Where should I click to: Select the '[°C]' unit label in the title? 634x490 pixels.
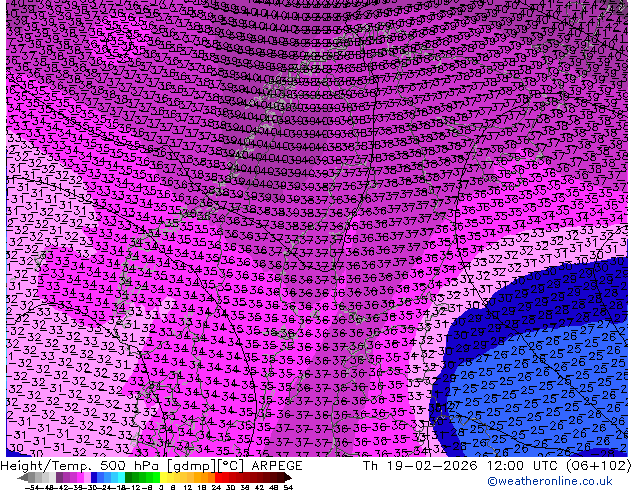[232, 466]
